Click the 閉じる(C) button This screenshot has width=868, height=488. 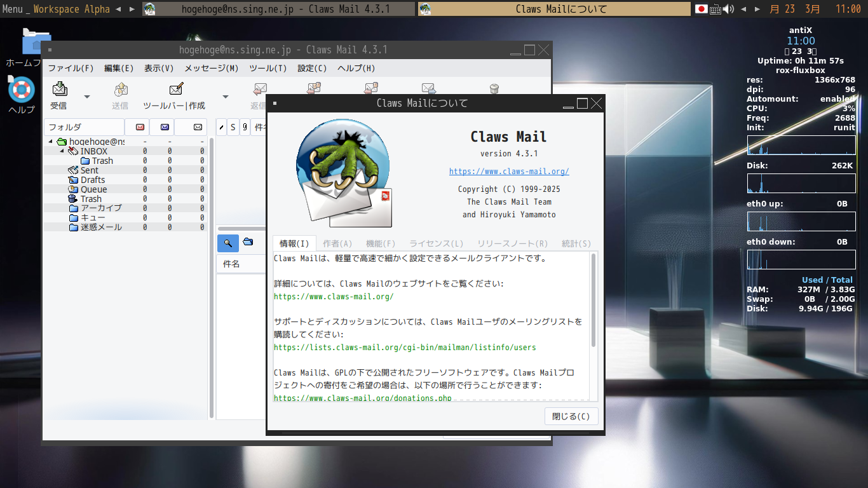click(571, 416)
